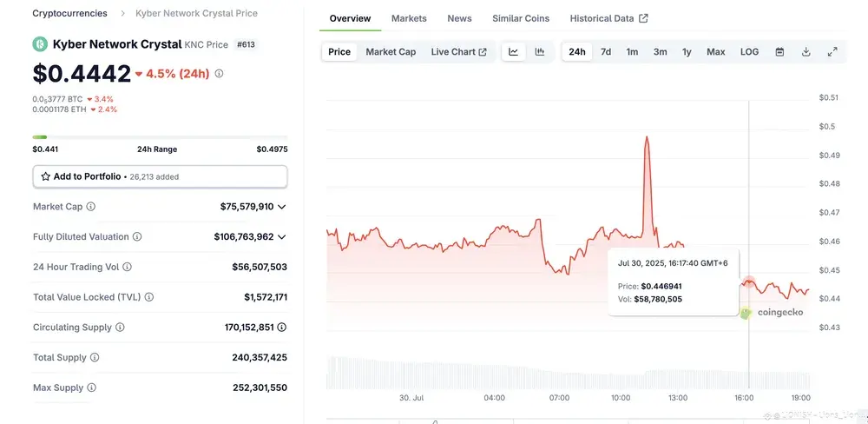This screenshot has width=868, height=424.
Task: Open Historical Data tab external link
Action: pyautogui.click(x=609, y=18)
